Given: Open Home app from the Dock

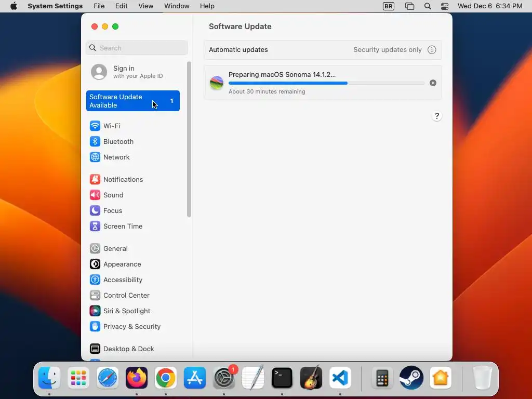Looking at the screenshot, I should click(x=441, y=378).
